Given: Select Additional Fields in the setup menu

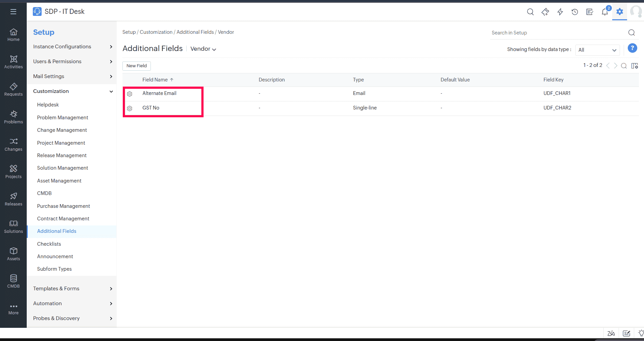Looking at the screenshot, I should pos(57,231).
